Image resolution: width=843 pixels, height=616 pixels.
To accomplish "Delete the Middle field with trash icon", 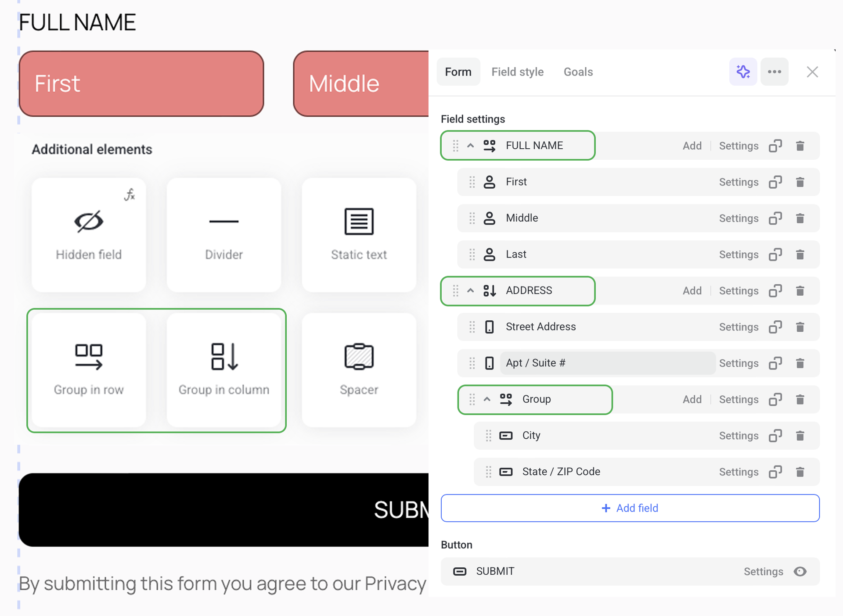I will tap(800, 218).
